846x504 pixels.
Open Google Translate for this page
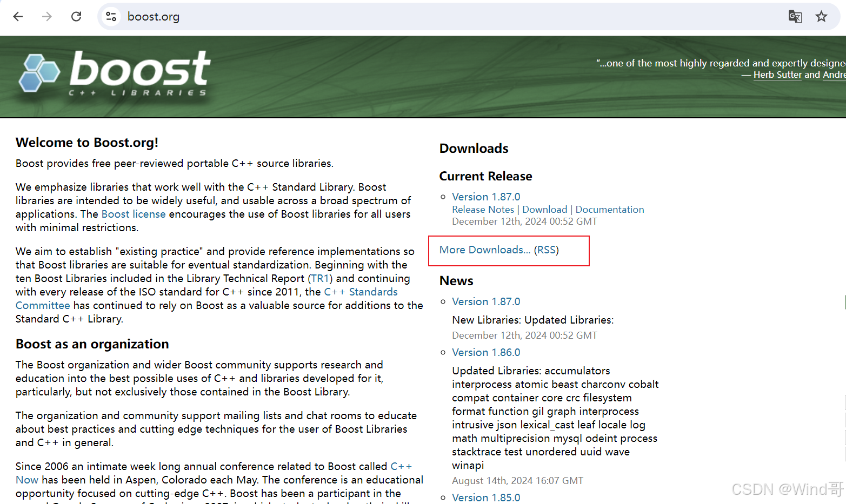[x=795, y=17]
